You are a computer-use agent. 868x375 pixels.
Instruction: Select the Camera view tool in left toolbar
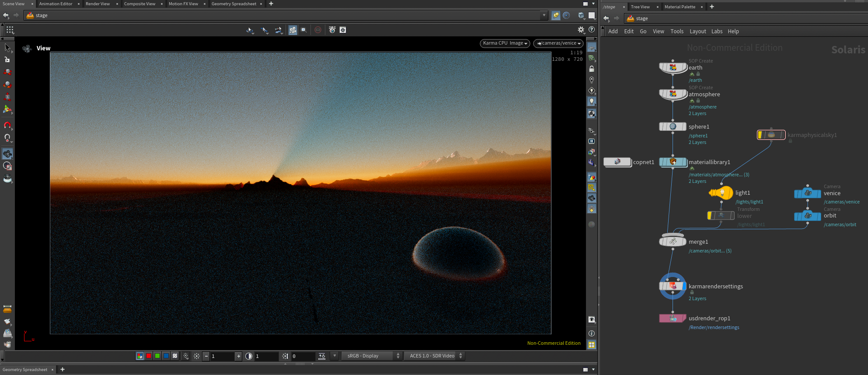[7, 154]
